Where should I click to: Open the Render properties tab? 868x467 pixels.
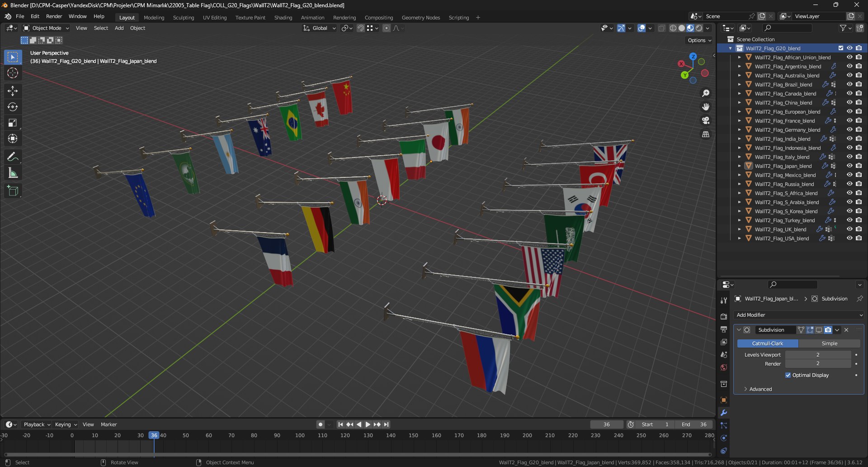point(724,316)
